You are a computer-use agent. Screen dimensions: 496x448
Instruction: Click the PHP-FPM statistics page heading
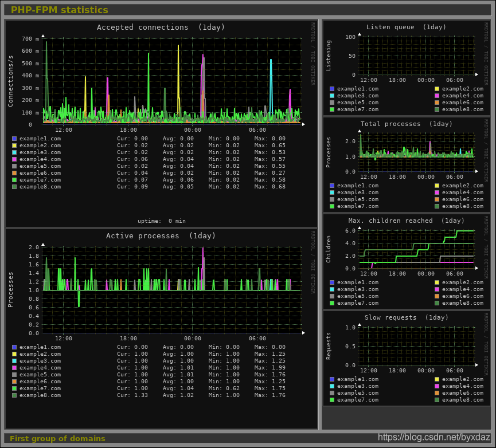[x=60, y=10]
